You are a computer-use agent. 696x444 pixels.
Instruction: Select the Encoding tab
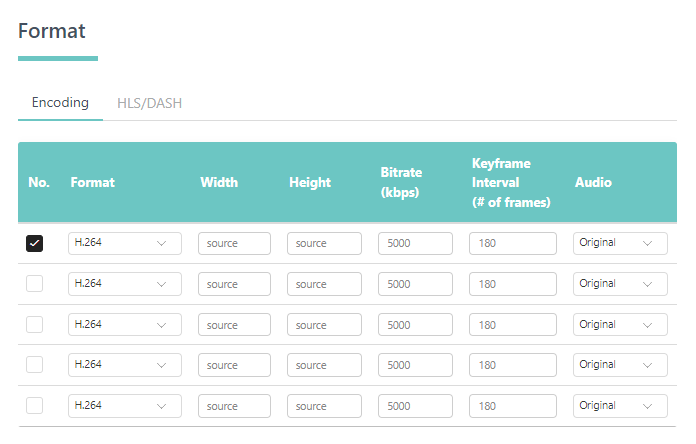click(x=60, y=103)
